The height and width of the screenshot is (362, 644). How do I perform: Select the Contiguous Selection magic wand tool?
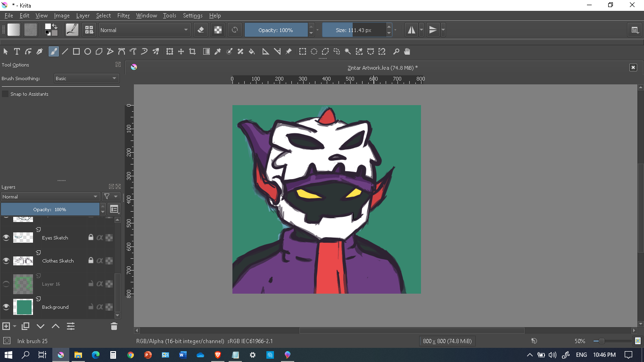[348, 51]
